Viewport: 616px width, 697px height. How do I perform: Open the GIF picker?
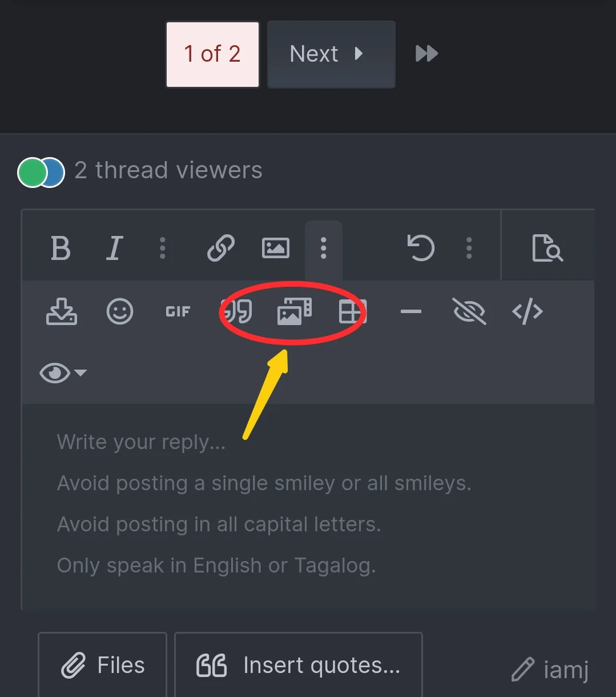[178, 311]
